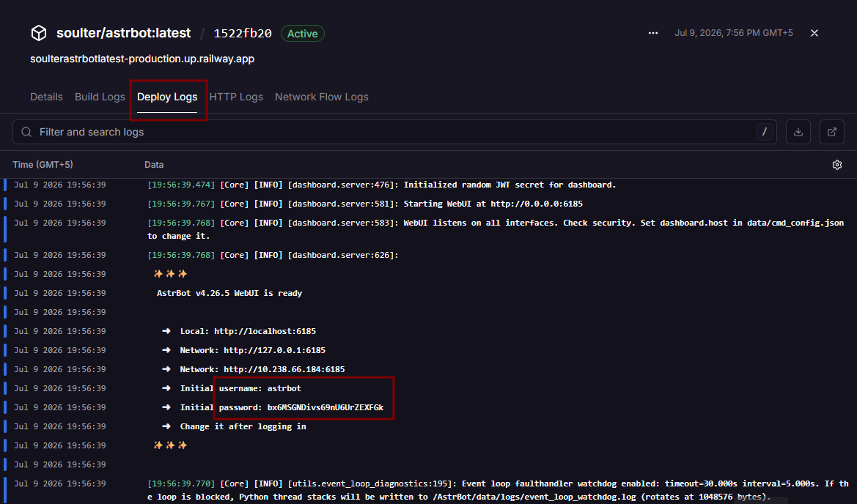Click the 1522fb20 deployment ID
The height and width of the screenshot is (504, 857).
click(243, 33)
